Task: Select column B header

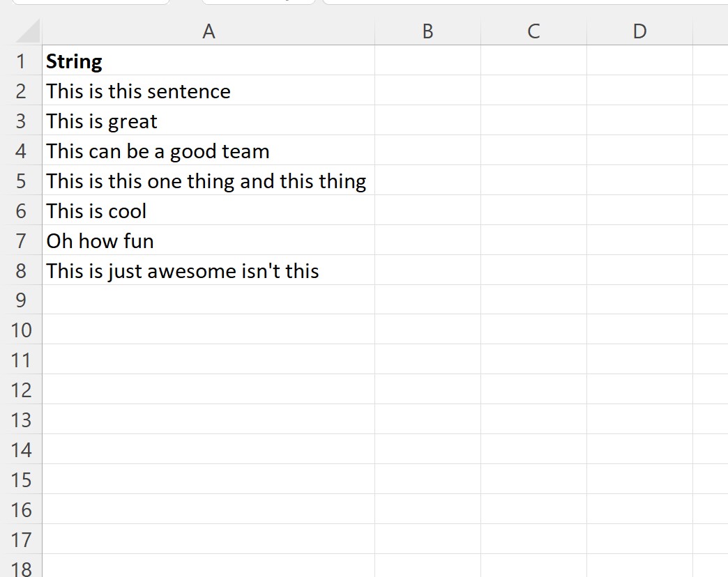Action: click(x=427, y=31)
